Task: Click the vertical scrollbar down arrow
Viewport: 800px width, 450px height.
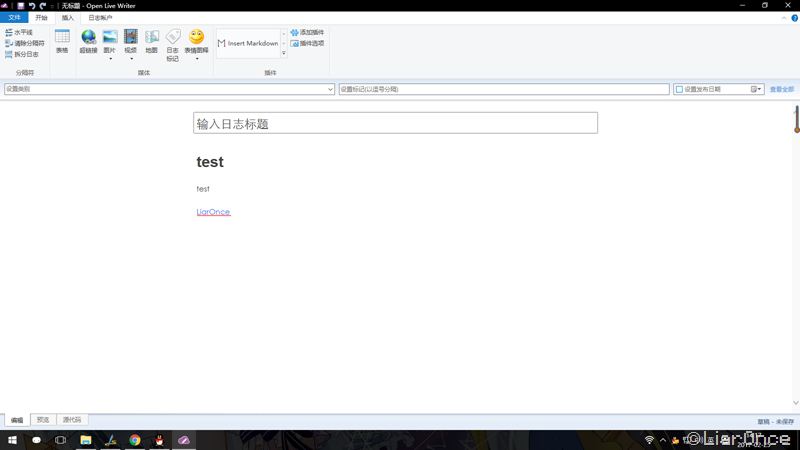Action: 795,403
